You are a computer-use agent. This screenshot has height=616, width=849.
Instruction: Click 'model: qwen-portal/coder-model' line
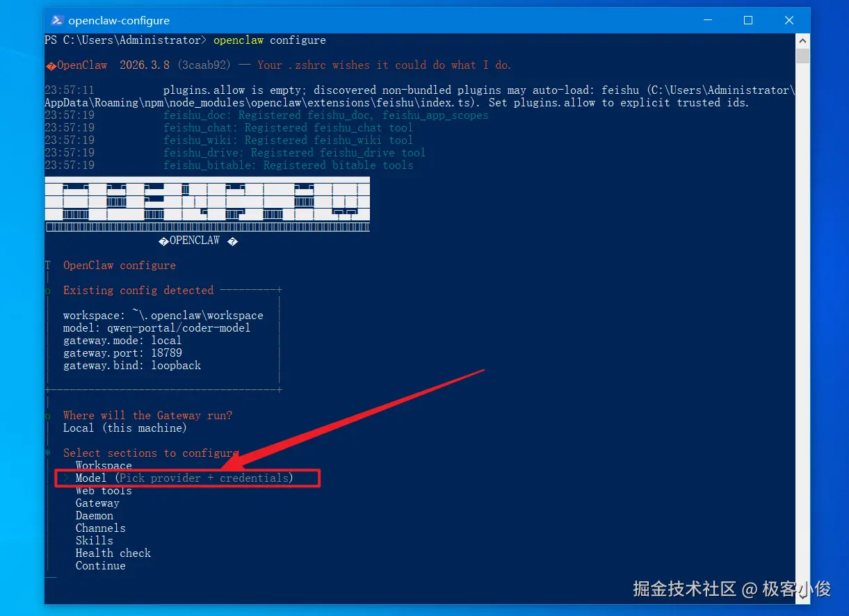[x=156, y=327]
